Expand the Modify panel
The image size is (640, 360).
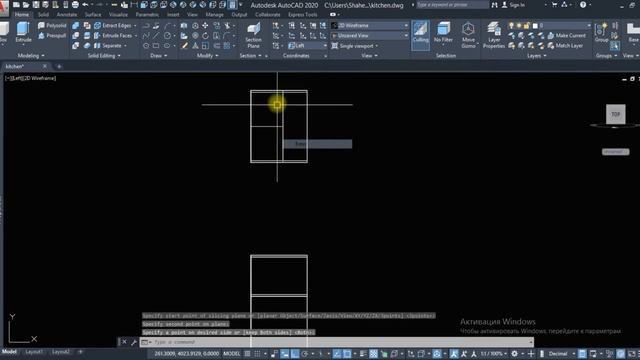[x=207, y=56]
